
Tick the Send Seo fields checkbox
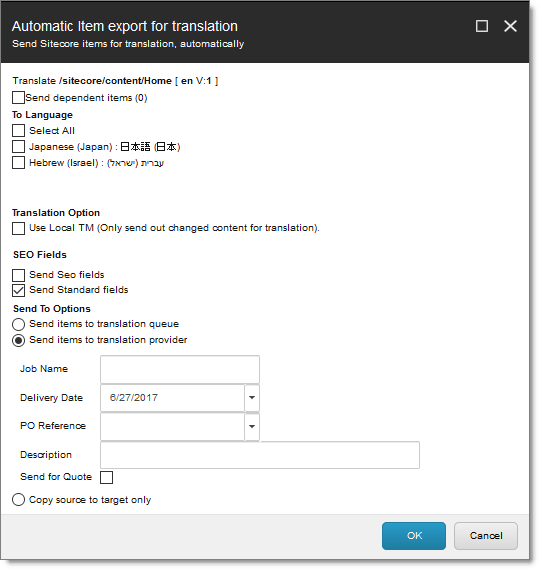(19, 275)
